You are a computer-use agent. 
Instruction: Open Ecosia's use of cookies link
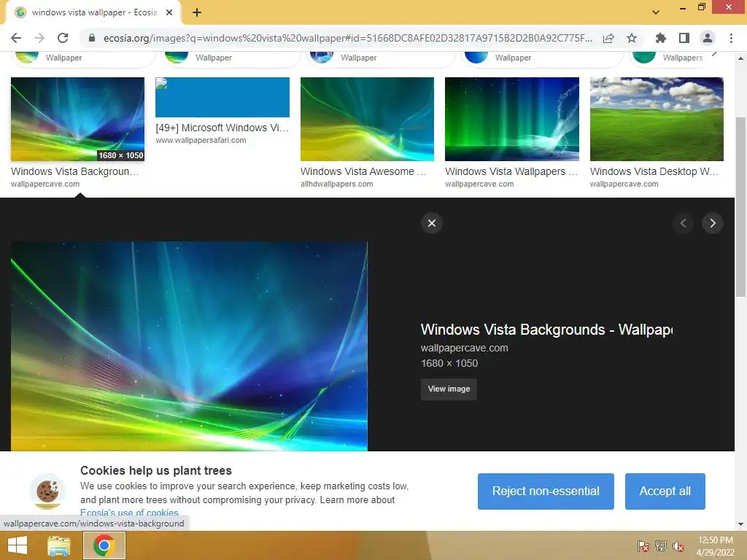pyautogui.click(x=129, y=513)
